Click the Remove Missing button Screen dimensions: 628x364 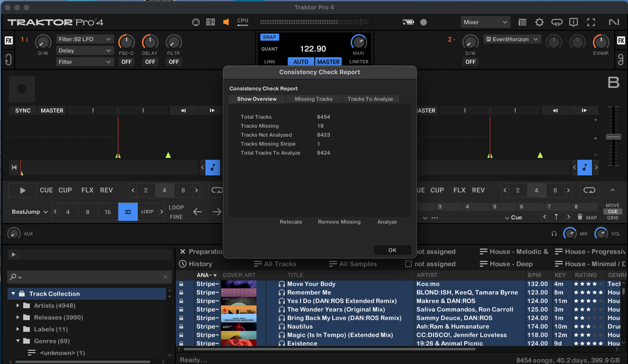tap(339, 222)
